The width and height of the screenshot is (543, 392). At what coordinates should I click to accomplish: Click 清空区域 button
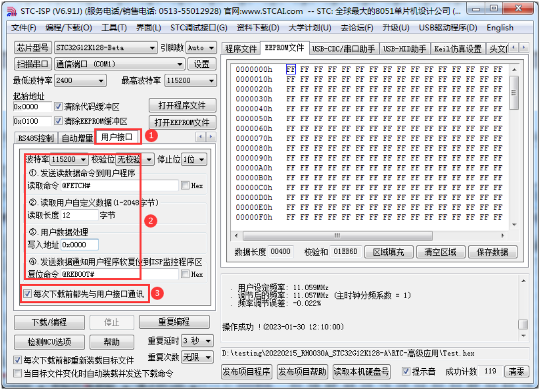click(440, 252)
